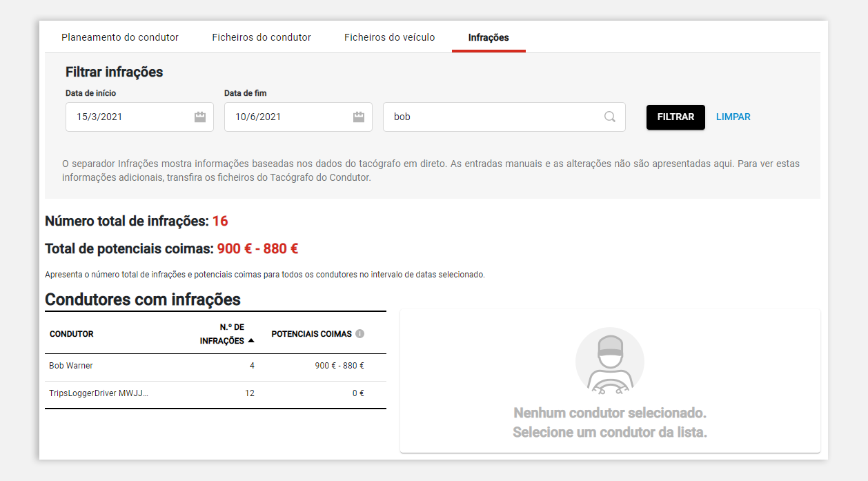Click the LIMPAR link
868x481 pixels.
(x=733, y=117)
